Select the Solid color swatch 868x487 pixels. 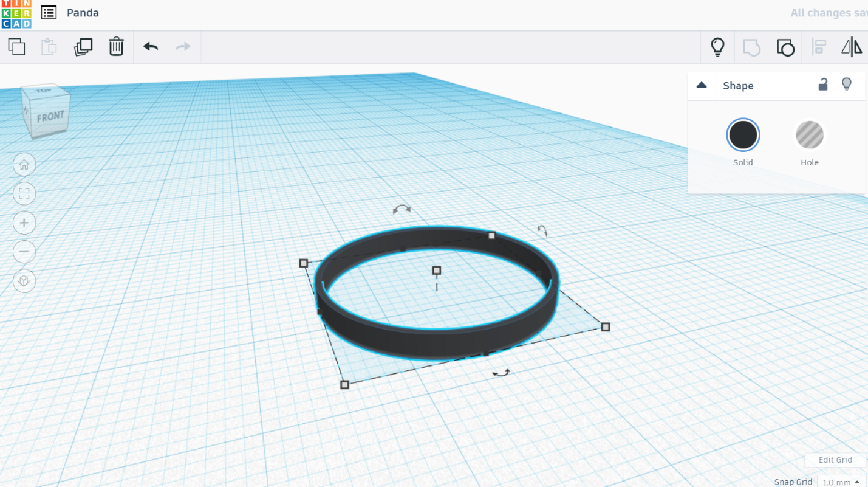click(x=743, y=135)
